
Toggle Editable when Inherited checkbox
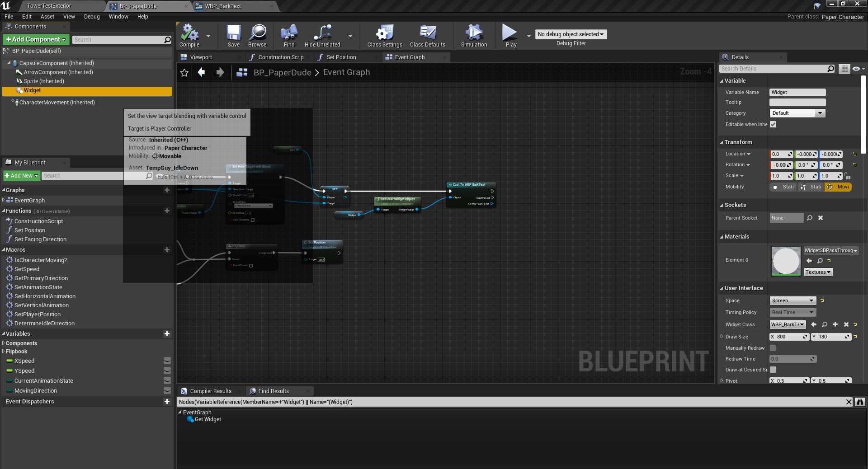pos(773,124)
